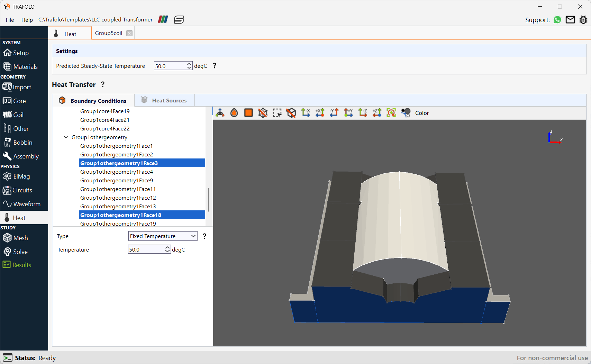Click the Color label in viewport toolbar
The height and width of the screenshot is (364, 591).
(x=422, y=113)
